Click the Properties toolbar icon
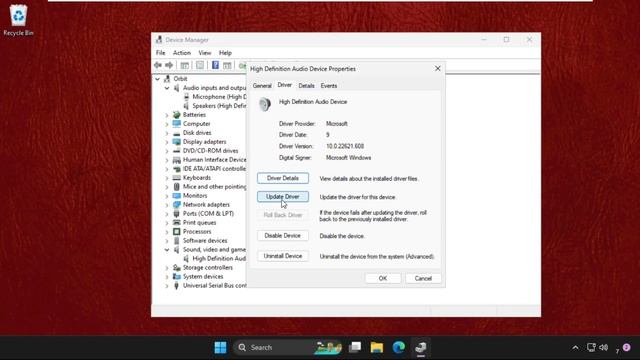Screen dimensions: 640x360 point(200,65)
